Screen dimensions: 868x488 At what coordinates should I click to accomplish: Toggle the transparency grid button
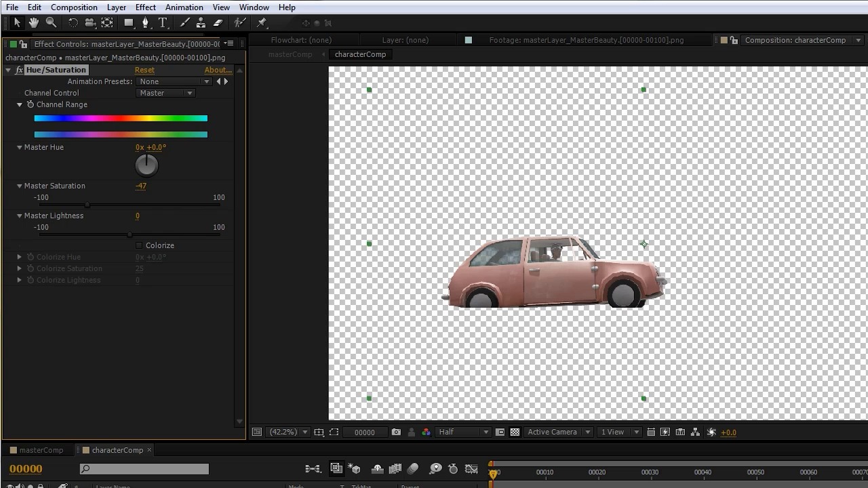click(515, 432)
